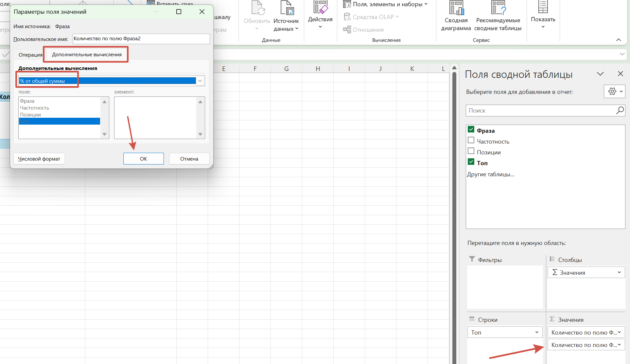Viewport: 630px width, 364px height.
Task: Select Топ in the поле list
Action: [x=59, y=121]
